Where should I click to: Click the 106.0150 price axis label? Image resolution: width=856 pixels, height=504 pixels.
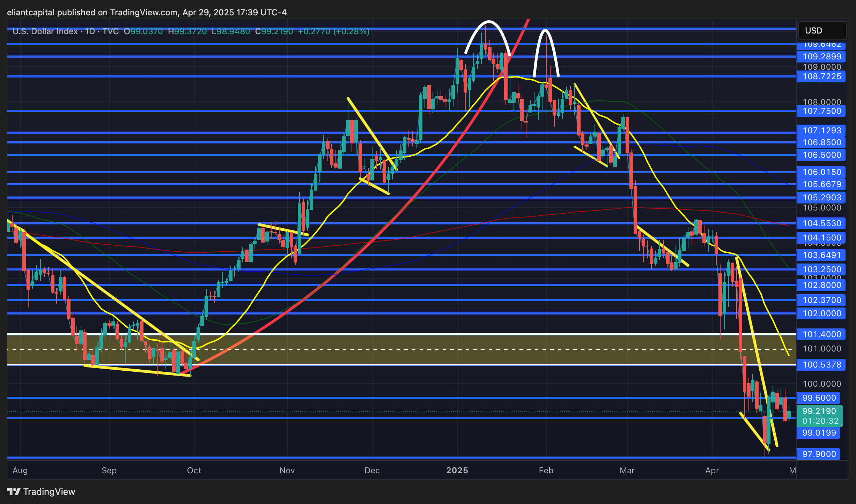[x=821, y=172]
